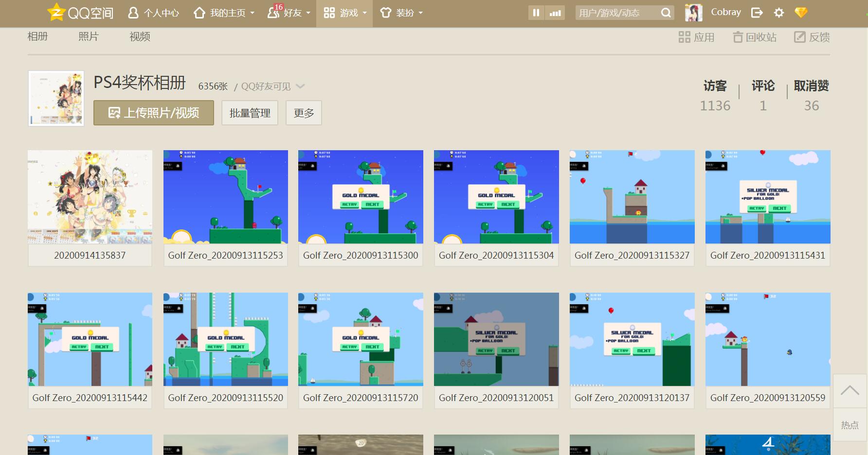This screenshot has width=868, height=455.
Task: Toggle 取消赞 to unlike the album
Action: coord(811,86)
